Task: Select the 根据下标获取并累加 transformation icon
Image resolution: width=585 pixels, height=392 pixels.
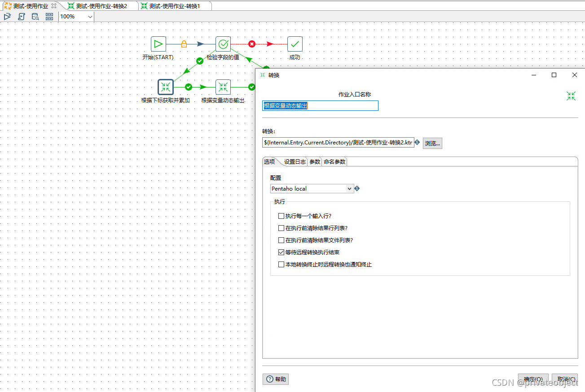Action: 166,87
